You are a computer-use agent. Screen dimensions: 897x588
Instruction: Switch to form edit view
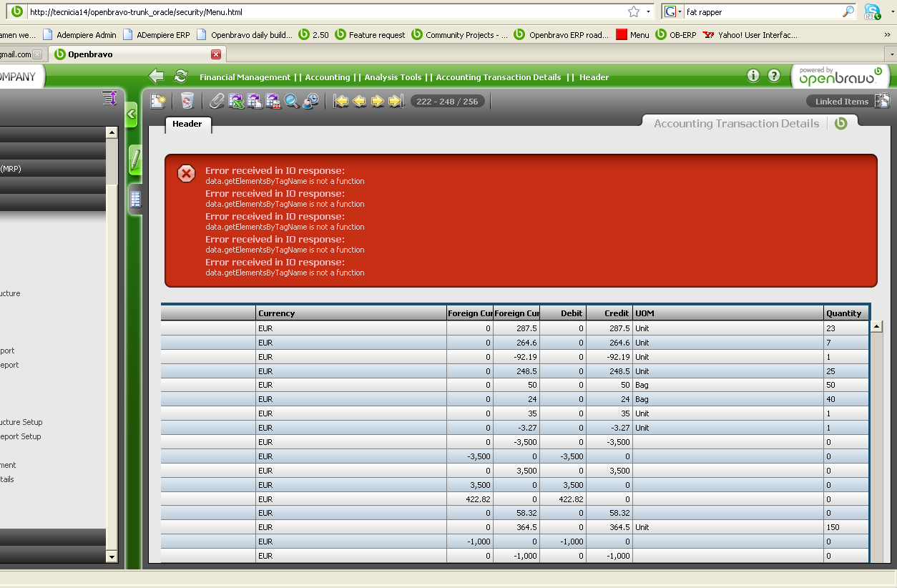pos(135,160)
